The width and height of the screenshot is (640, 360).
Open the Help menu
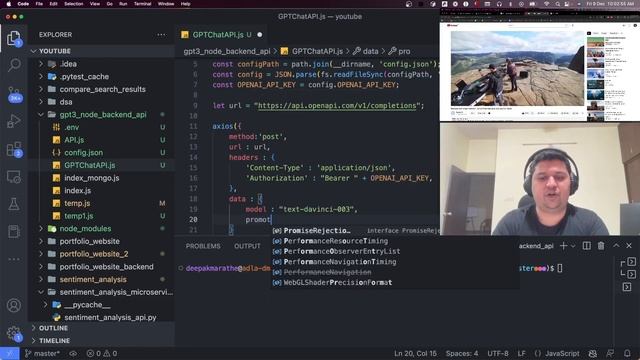186,4
